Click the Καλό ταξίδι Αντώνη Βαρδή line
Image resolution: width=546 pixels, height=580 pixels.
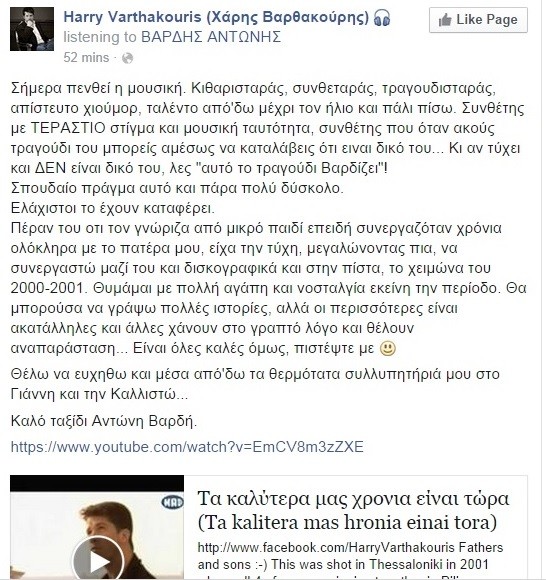point(104,421)
